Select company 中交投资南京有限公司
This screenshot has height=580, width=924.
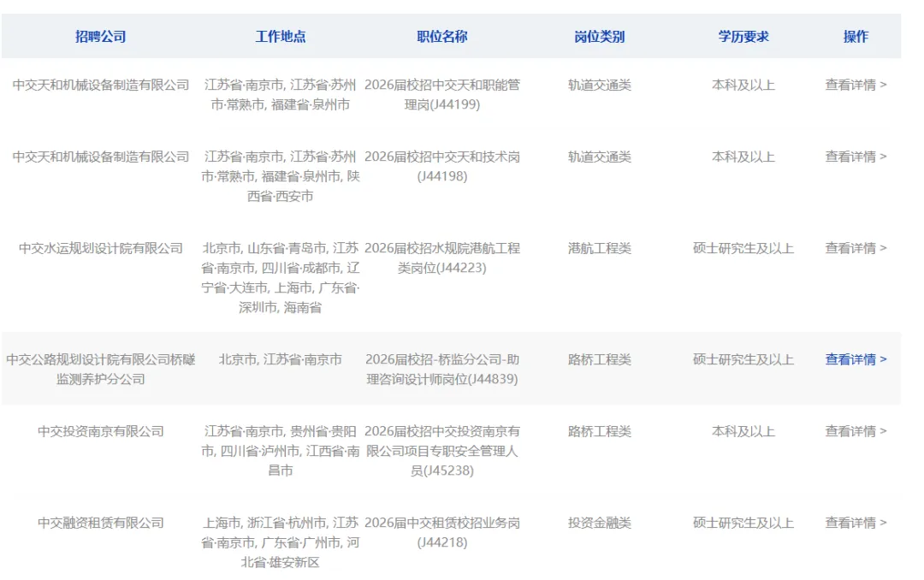pos(101,431)
